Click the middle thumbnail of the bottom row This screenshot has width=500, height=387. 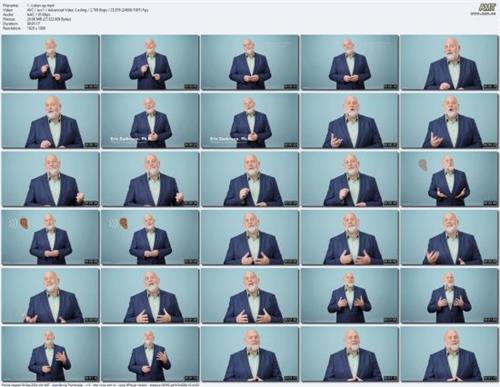pos(250,354)
